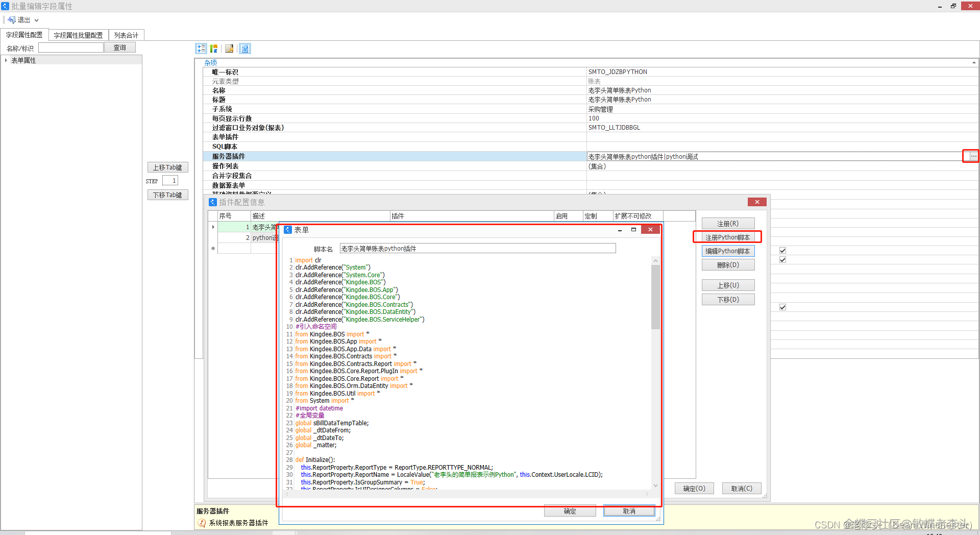Click the 查询 button

click(120, 47)
